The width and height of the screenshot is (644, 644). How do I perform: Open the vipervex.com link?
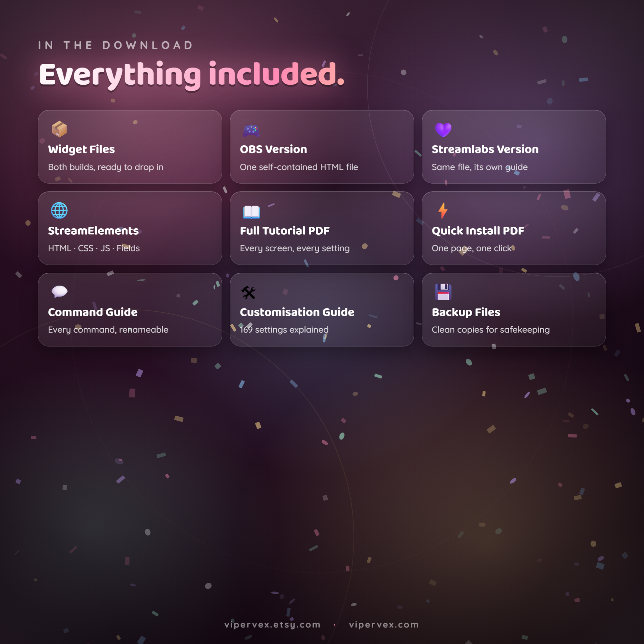384,625
